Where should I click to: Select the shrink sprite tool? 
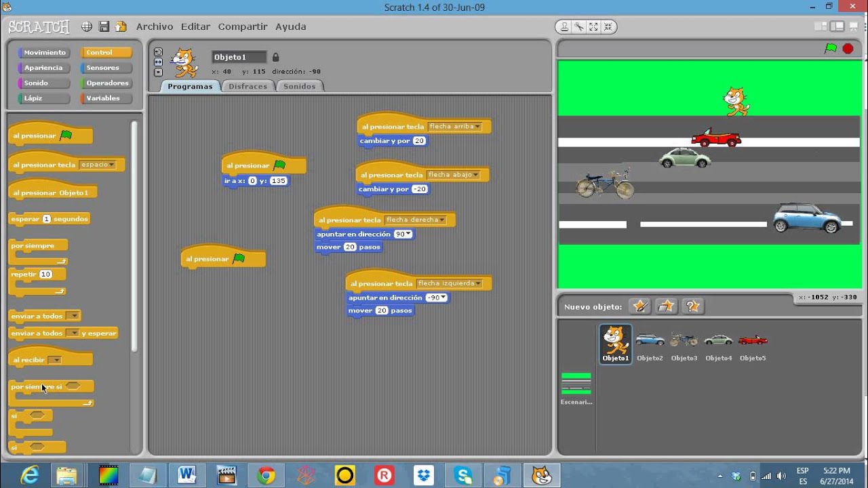coord(608,27)
